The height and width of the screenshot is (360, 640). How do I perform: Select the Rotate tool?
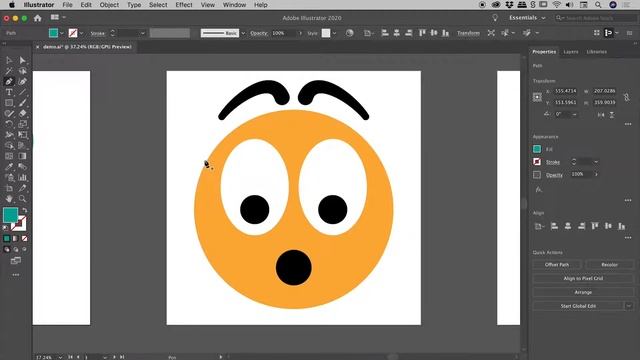(x=9, y=124)
